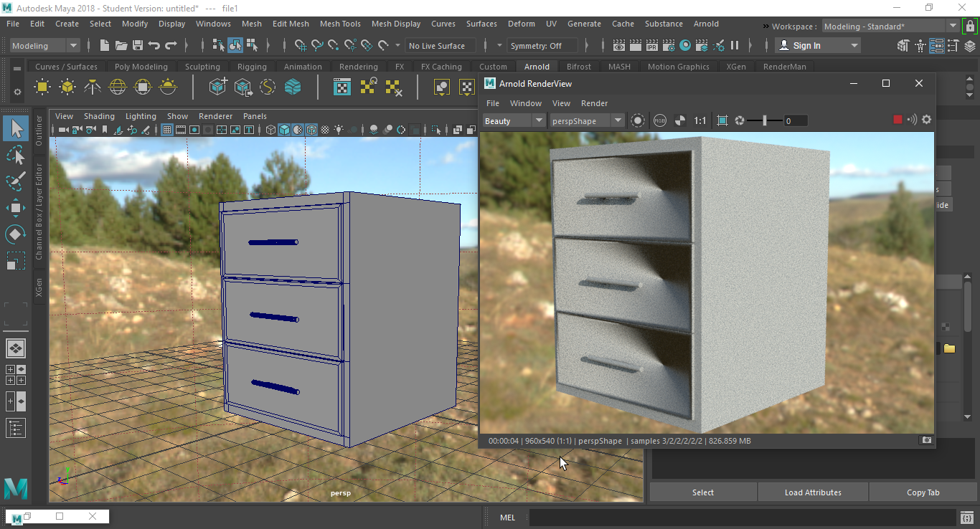Adjust the RenderView exposure slider
This screenshot has width=980, height=529.
coord(763,120)
